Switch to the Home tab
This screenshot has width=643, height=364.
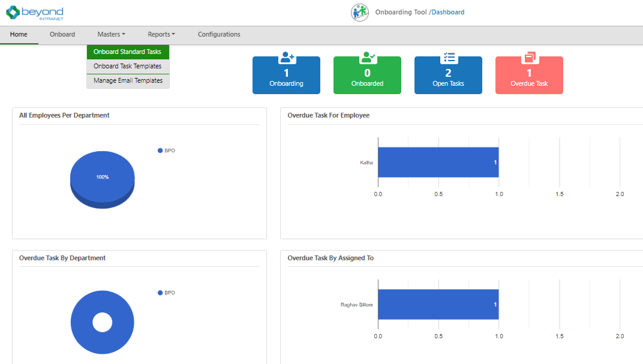click(19, 34)
